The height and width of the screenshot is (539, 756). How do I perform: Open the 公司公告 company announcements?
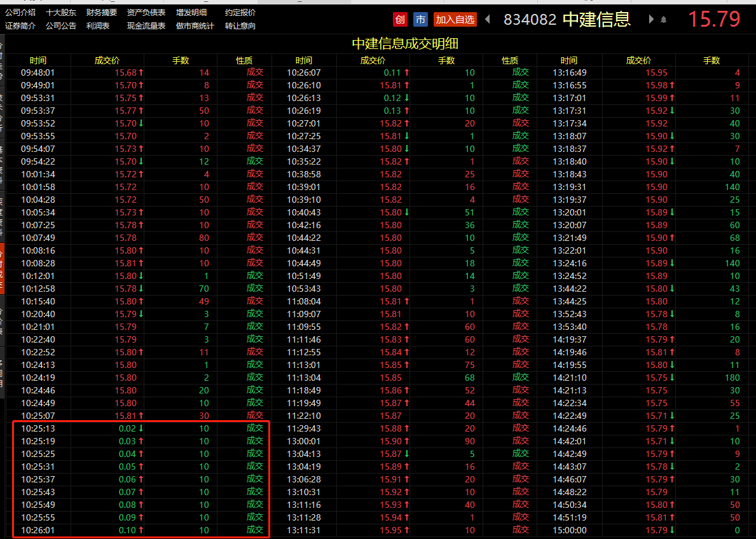[x=61, y=25]
